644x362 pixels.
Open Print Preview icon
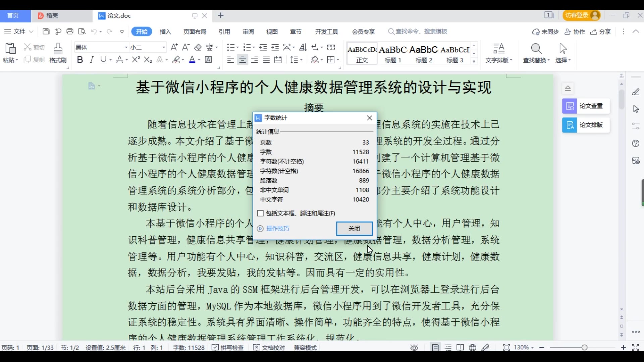(x=82, y=32)
